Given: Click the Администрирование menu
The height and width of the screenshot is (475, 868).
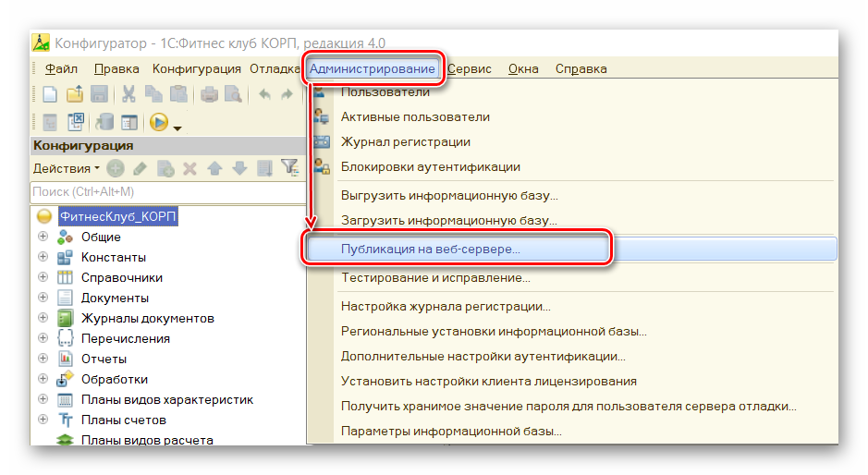Looking at the screenshot, I should 372,68.
